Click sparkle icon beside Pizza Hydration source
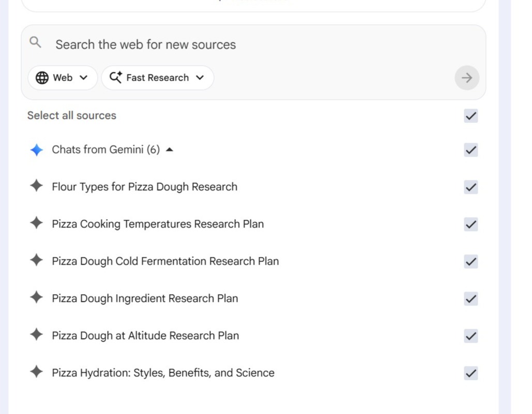 [36, 373]
